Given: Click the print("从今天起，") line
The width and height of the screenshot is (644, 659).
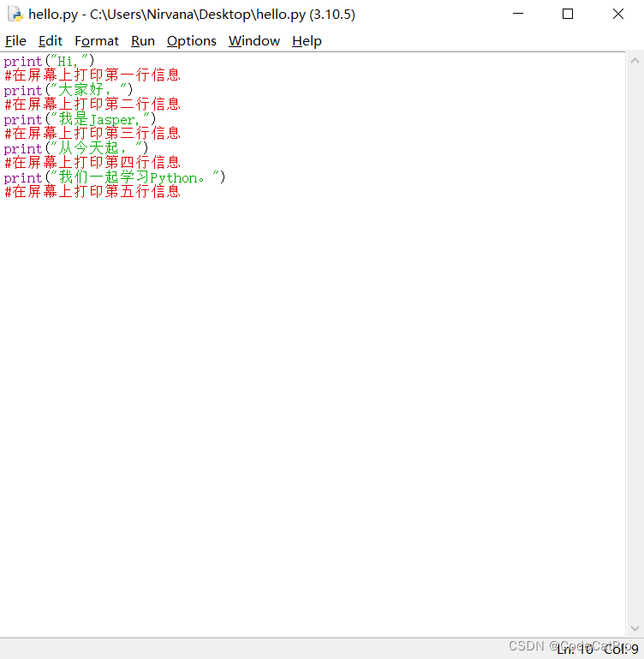Looking at the screenshot, I should pyautogui.click(x=76, y=148).
